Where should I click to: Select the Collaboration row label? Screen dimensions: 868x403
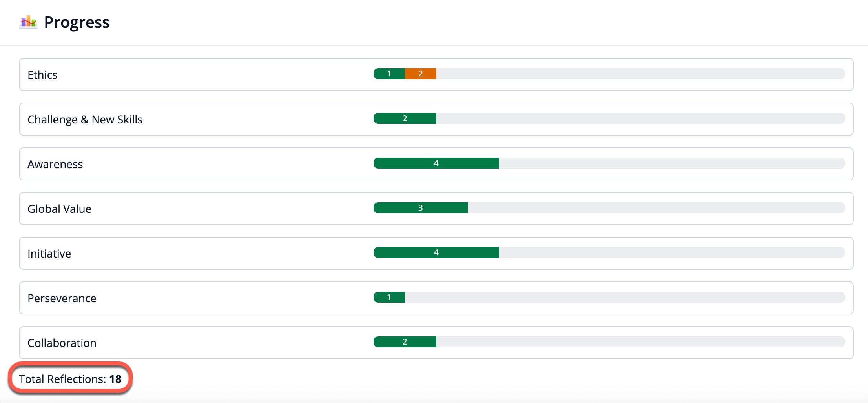coord(62,343)
